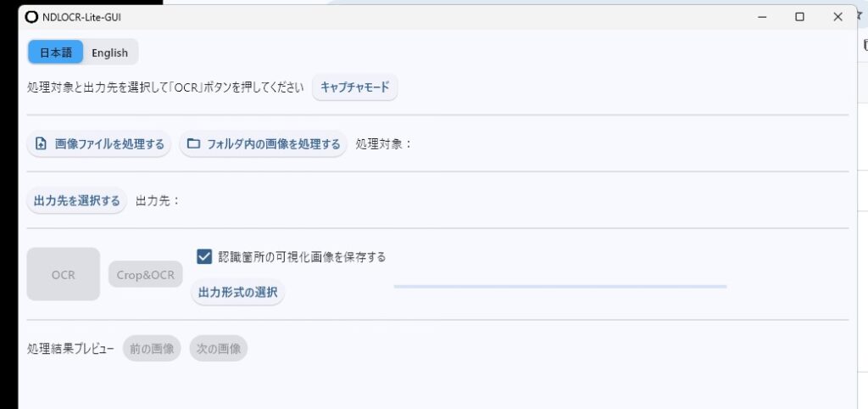
Task: Click the OCR progress bar
Action: [559, 287]
